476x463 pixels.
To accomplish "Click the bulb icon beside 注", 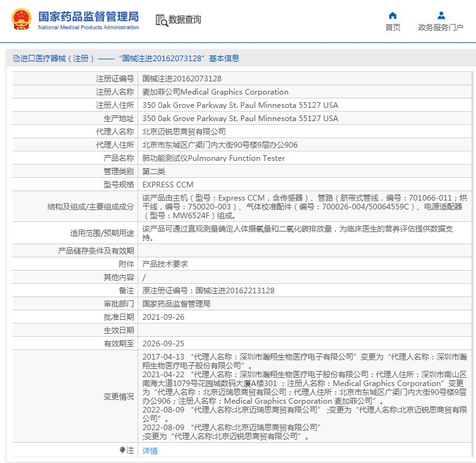I will pyautogui.click(x=122, y=450).
